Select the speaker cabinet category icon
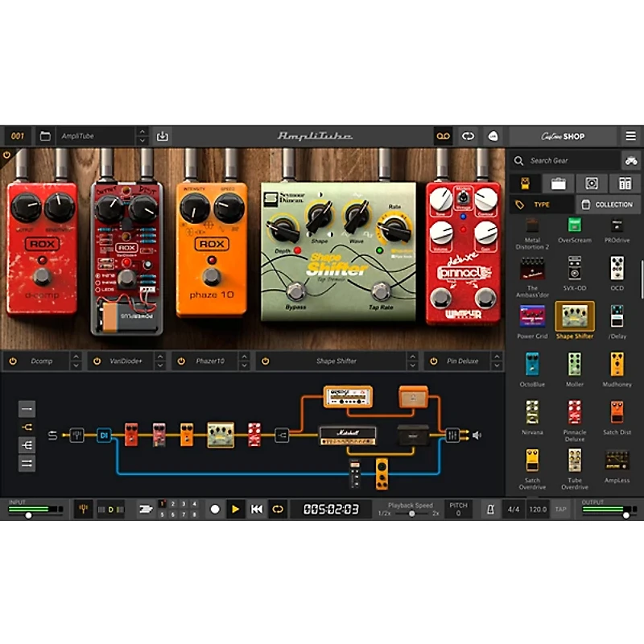 pos(593,183)
